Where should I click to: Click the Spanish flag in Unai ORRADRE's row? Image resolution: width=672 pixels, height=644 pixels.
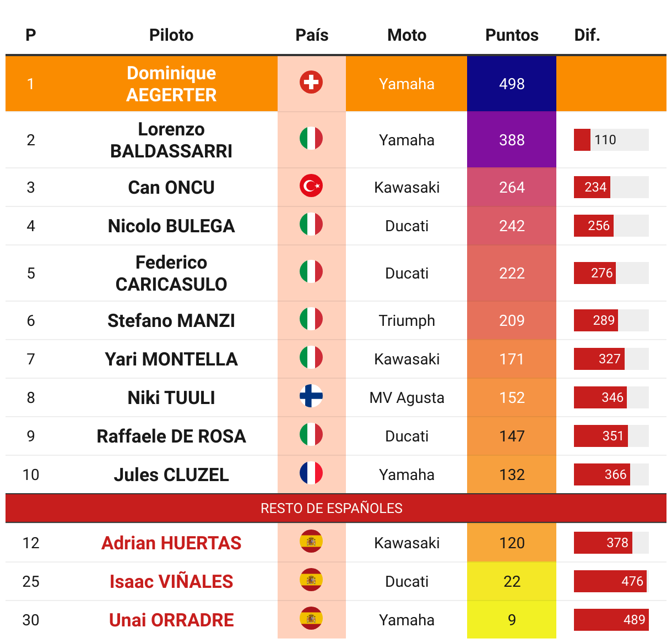[311, 619]
